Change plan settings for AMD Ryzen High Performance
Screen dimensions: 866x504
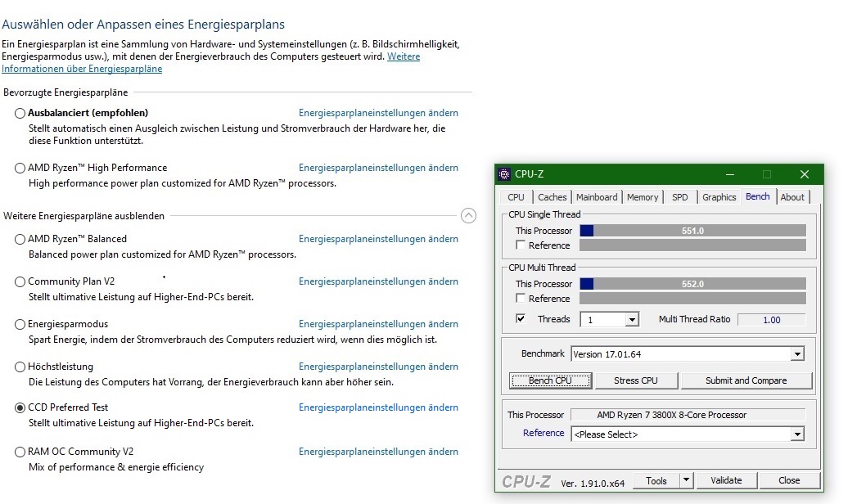pos(378,167)
